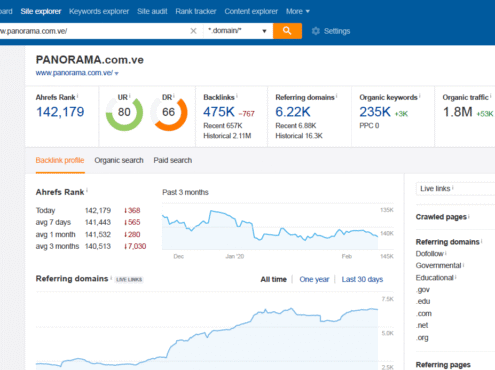Open Keywords explorer in the top navigation
The height and width of the screenshot is (370, 495).
(x=99, y=11)
